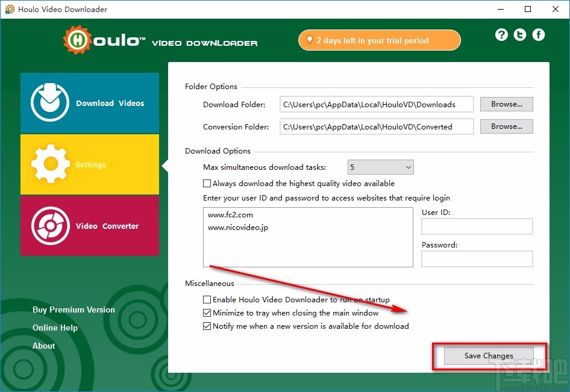Click the trial period lightbulb banner

pos(379,40)
